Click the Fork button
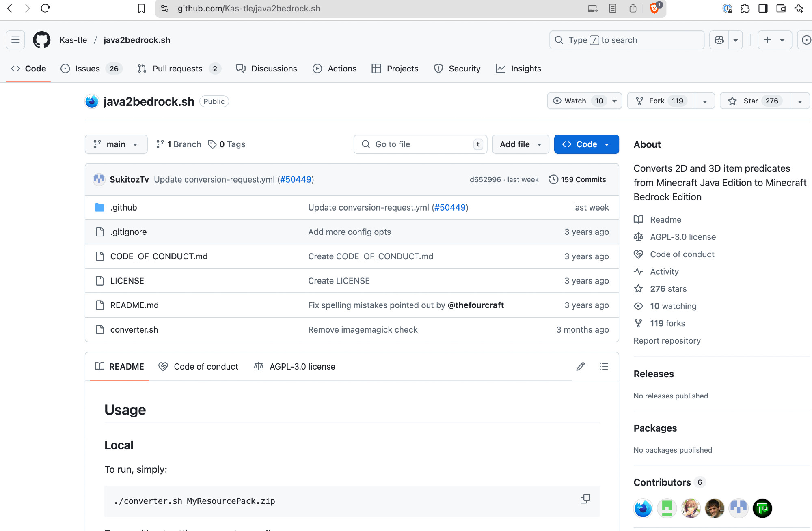Screen dimensions: 812x531 (661, 101)
